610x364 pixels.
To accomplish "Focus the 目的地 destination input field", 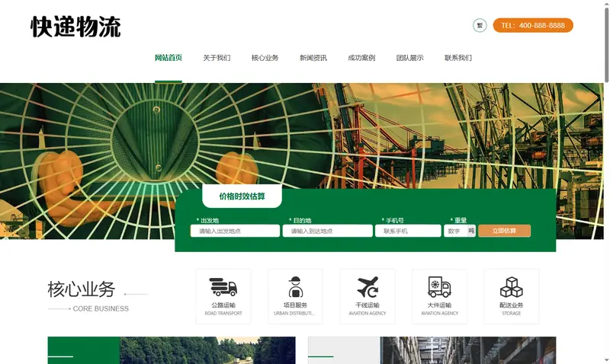I will point(328,231).
